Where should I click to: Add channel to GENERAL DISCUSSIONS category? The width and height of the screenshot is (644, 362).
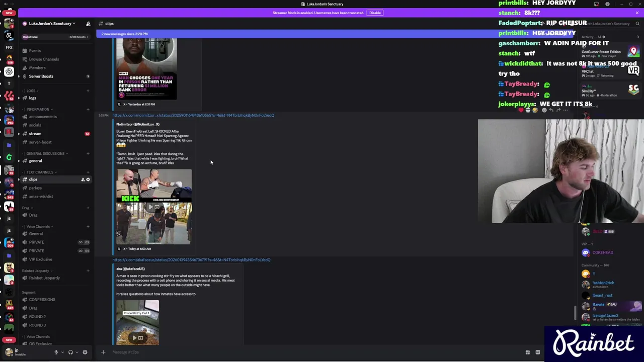88,153
